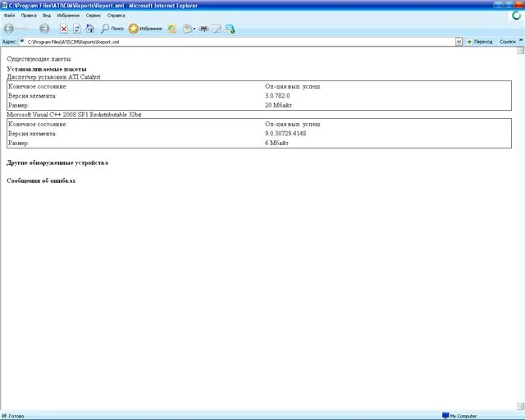
Task: Click Microsoft Visual C++ 2008 SP1 text
Action: click(74, 115)
